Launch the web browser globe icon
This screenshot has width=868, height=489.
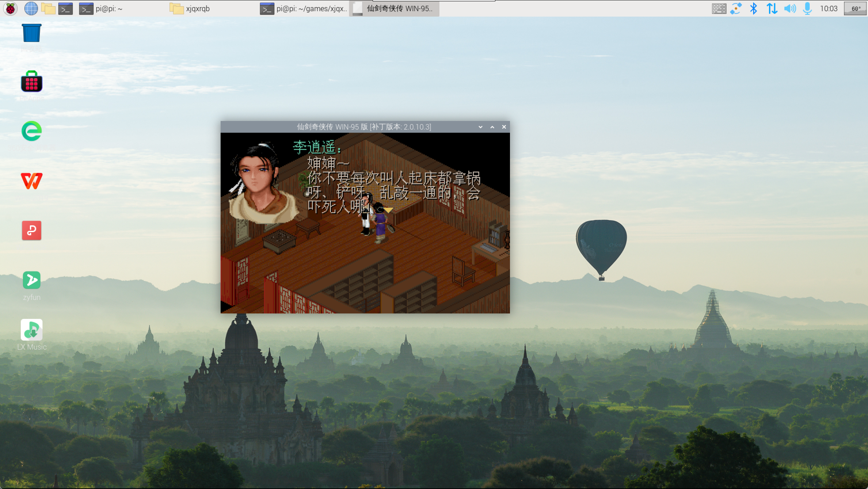31,8
